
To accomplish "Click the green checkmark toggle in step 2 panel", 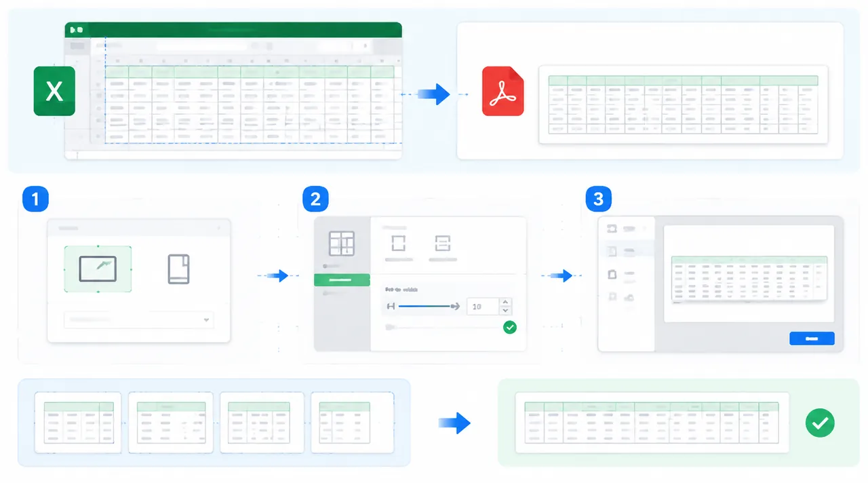I will (510, 328).
